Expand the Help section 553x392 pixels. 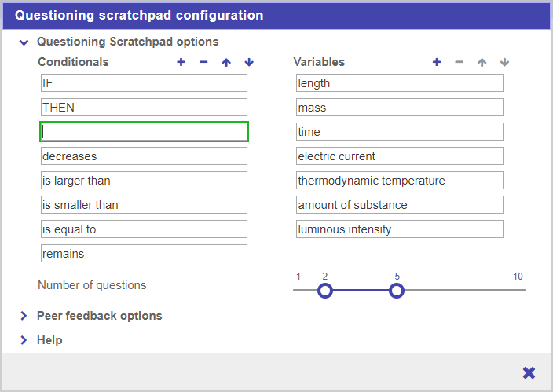pyautogui.click(x=24, y=340)
